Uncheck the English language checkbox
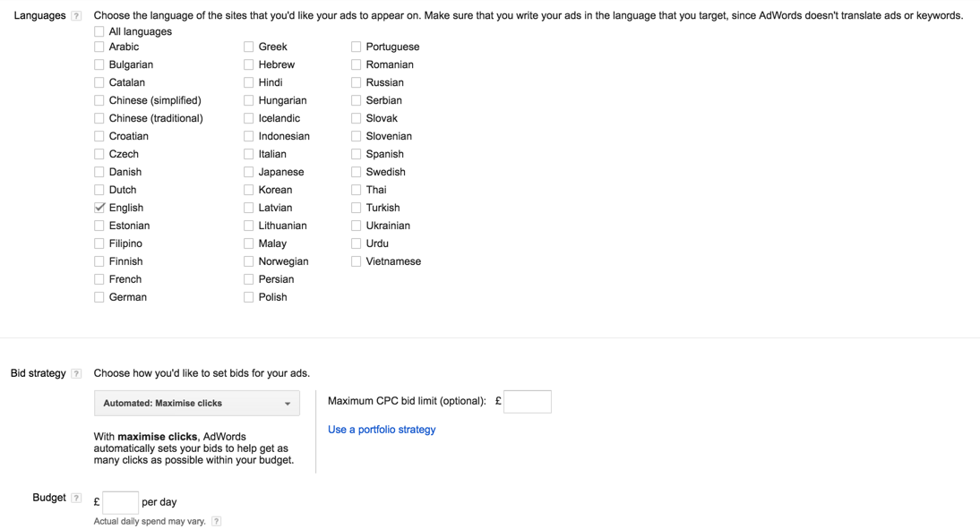 click(x=99, y=208)
